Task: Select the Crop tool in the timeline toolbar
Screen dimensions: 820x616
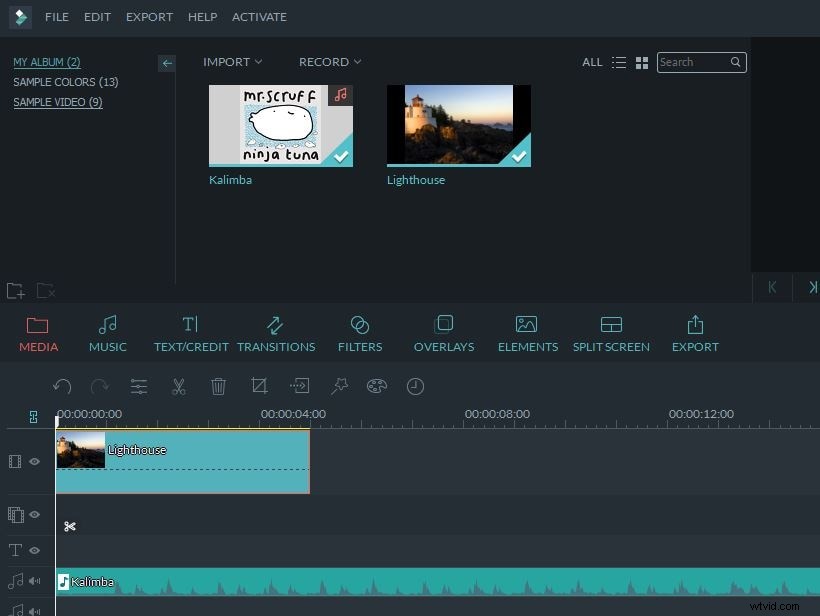Action: coord(259,386)
